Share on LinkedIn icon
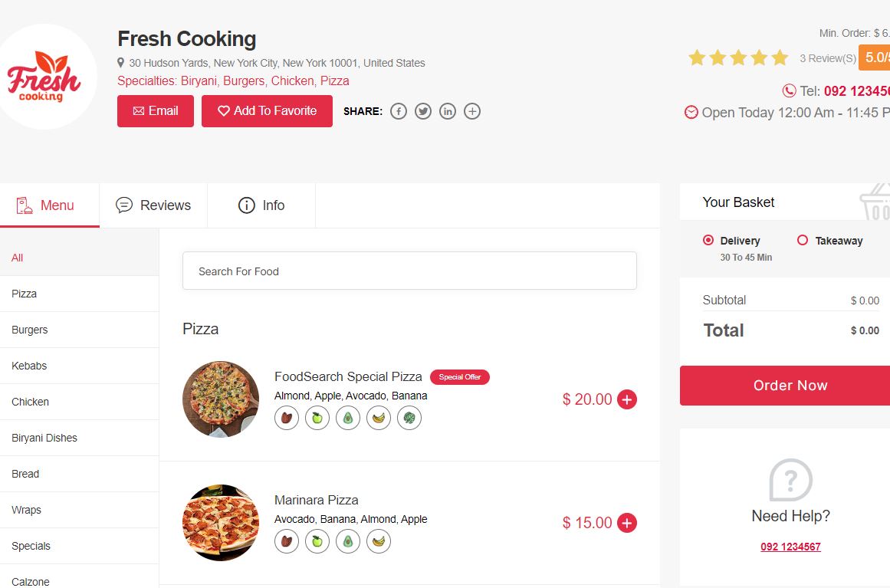890x588 pixels. tap(447, 111)
